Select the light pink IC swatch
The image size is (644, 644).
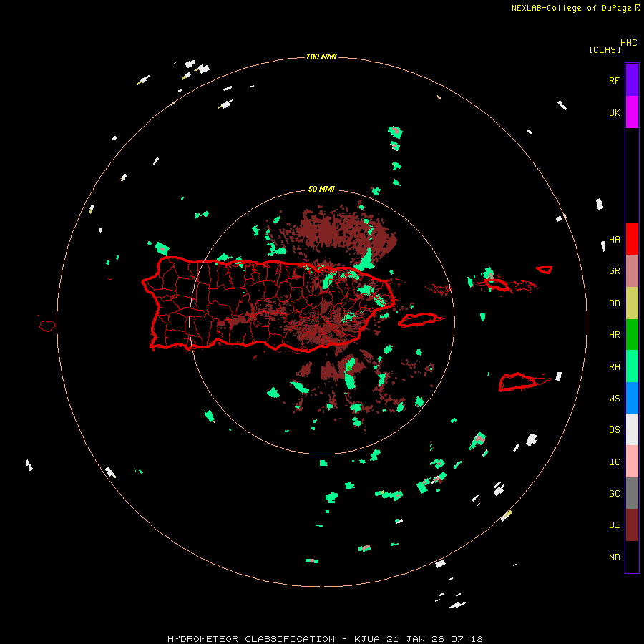pos(632,462)
